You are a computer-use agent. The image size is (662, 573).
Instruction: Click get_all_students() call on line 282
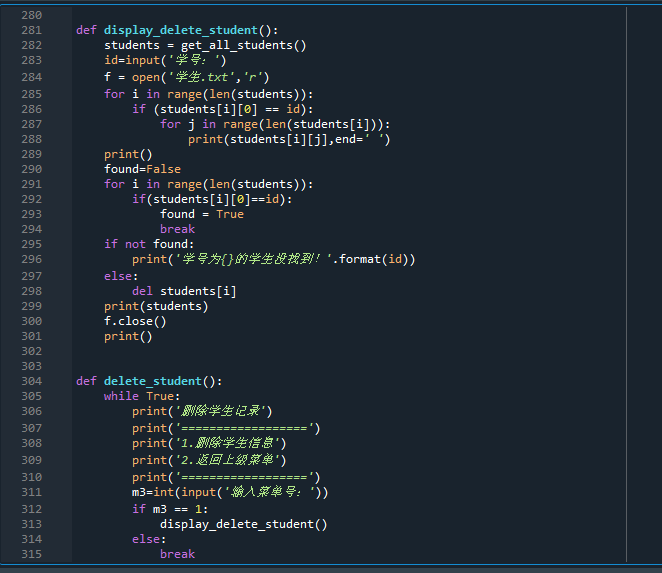click(244, 45)
